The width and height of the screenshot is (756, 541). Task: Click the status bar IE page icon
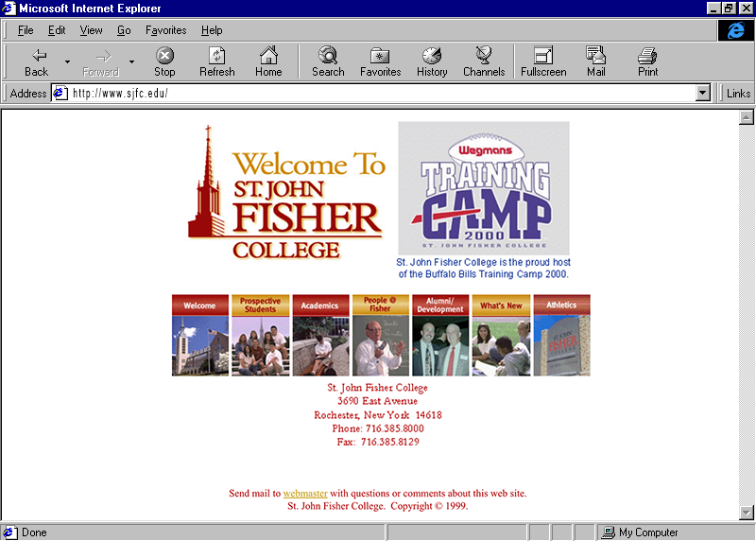coord(9,532)
